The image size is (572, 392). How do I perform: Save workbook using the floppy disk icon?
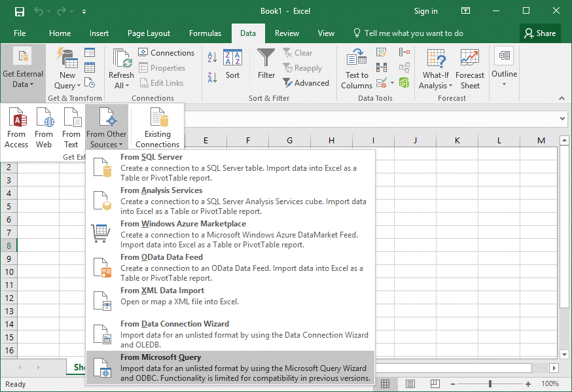(19, 11)
